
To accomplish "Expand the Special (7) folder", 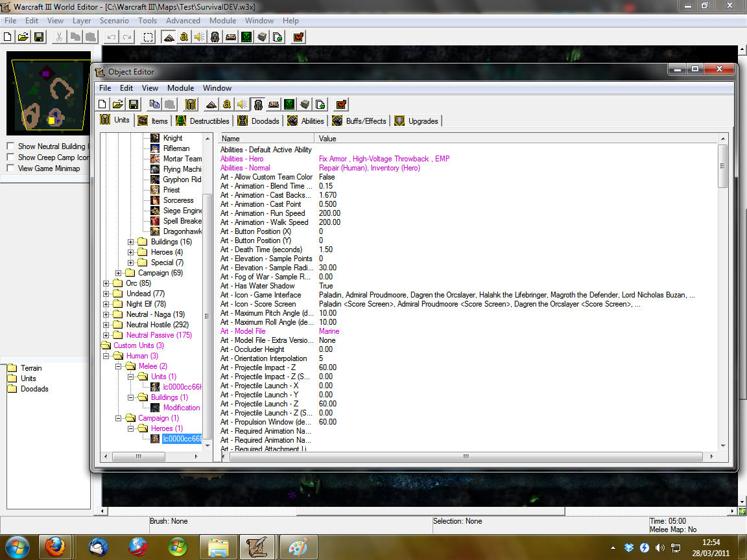I will 130,263.
